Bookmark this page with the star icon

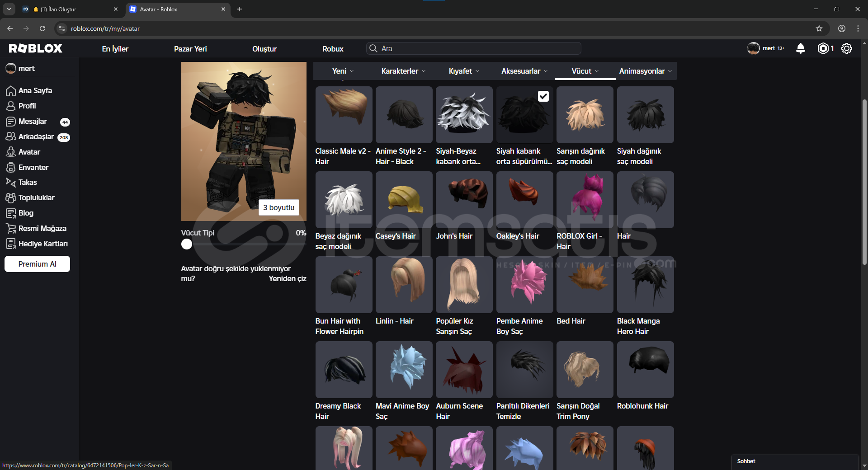(819, 28)
